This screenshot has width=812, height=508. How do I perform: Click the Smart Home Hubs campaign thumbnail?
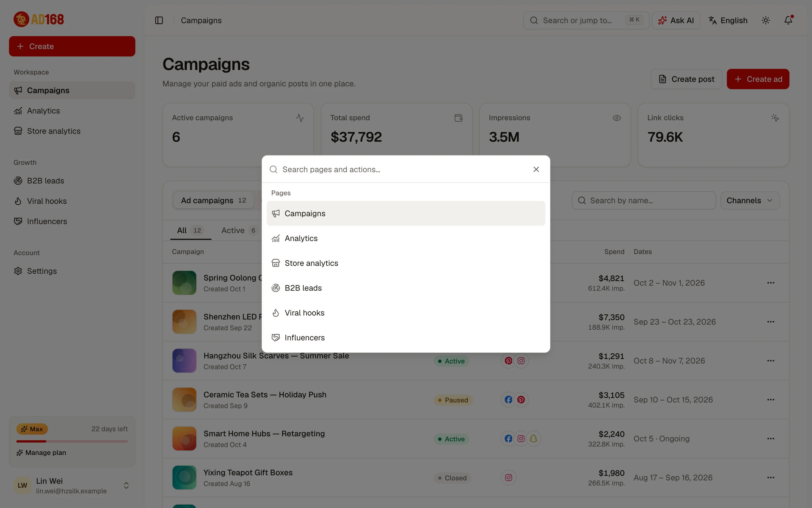[x=184, y=439]
